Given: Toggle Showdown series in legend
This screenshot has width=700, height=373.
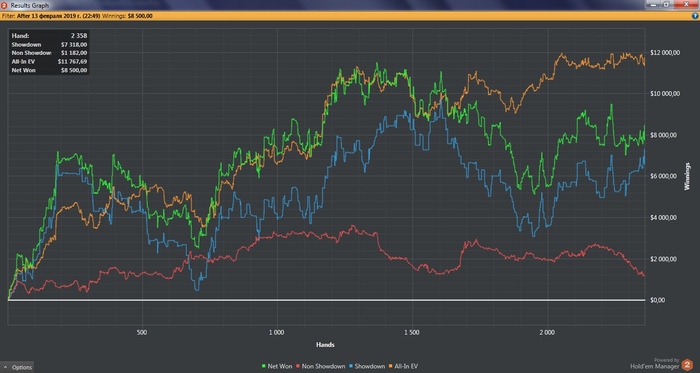Looking at the screenshot, I should click(x=367, y=366).
